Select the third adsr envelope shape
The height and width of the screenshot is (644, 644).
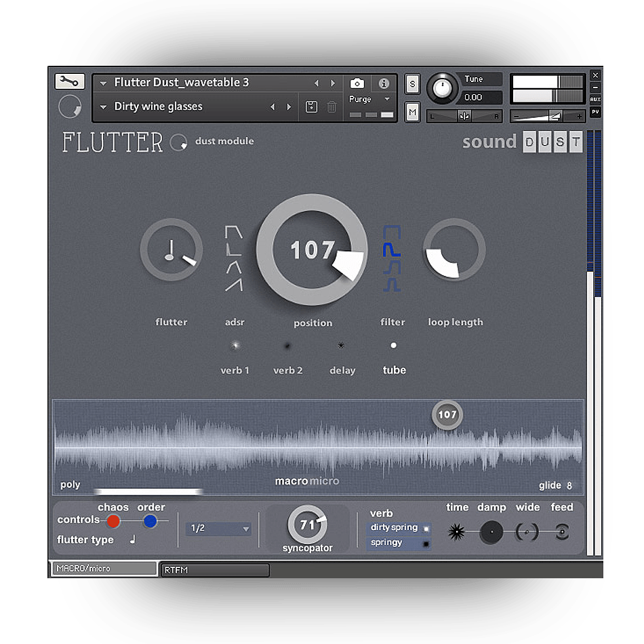point(233,267)
